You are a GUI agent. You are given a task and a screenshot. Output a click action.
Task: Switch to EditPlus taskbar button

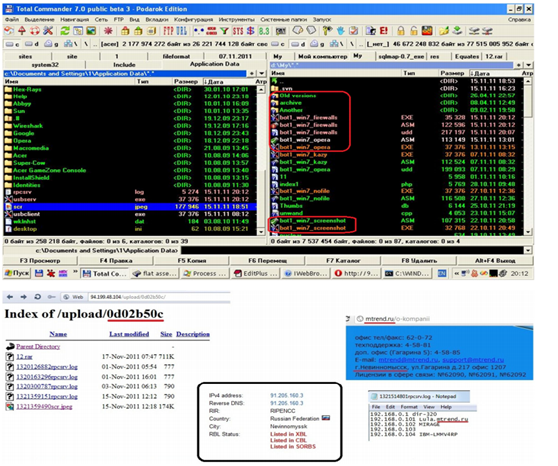coord(256,273)
